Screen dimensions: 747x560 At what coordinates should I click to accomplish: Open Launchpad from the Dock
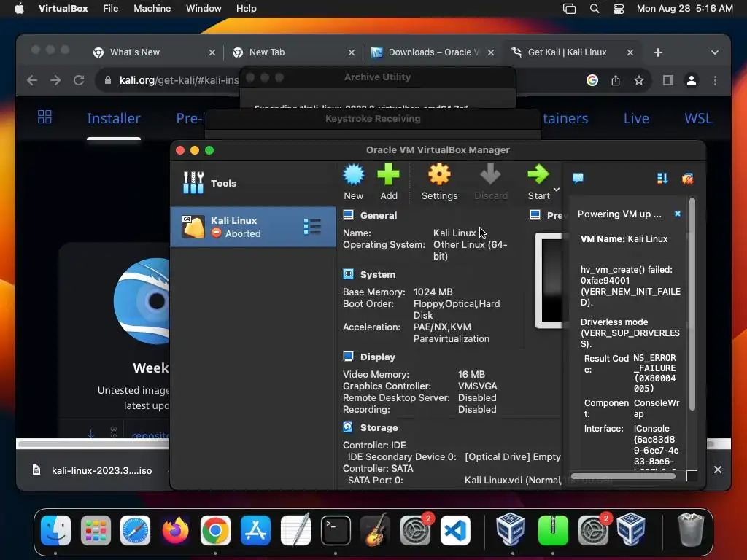[x=96, y=530]
